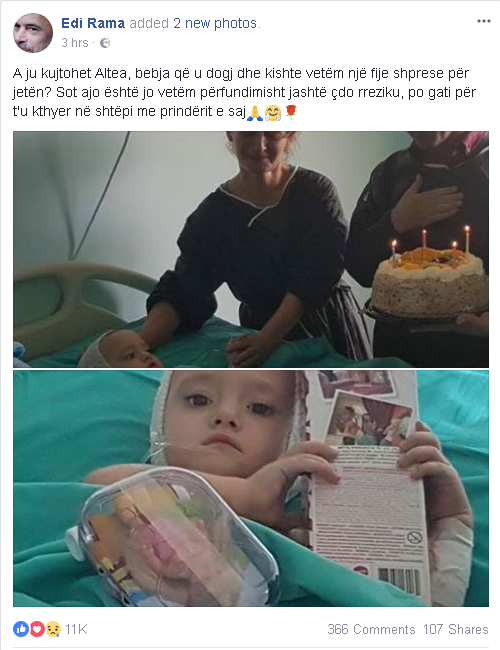Click the birthday cake with lit candles

tap(430, 275)
